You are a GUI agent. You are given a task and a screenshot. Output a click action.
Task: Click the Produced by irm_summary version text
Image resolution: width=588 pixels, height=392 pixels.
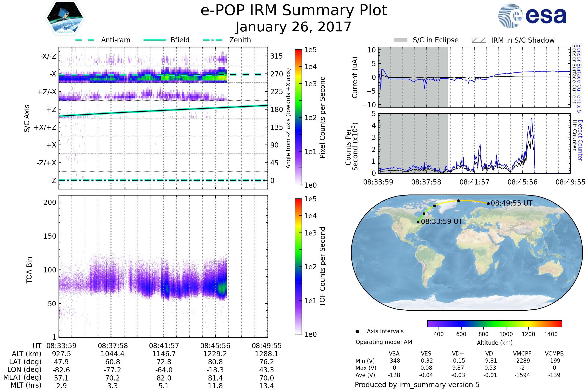(x=417, y=385)
